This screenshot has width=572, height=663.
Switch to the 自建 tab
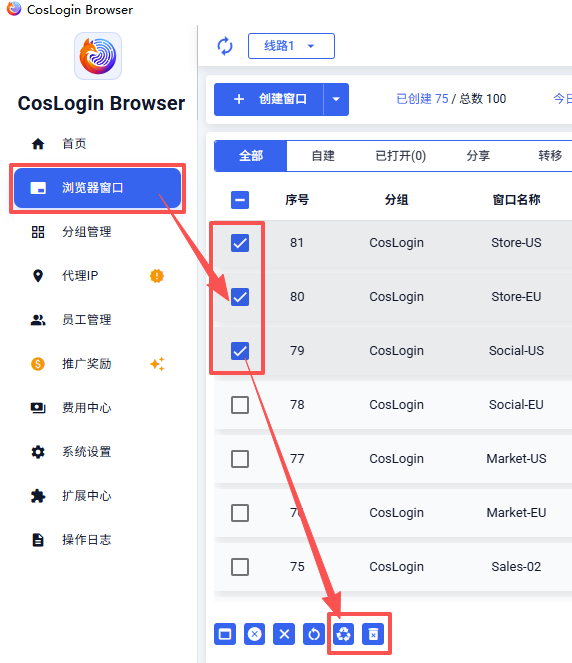coord(323,156)
